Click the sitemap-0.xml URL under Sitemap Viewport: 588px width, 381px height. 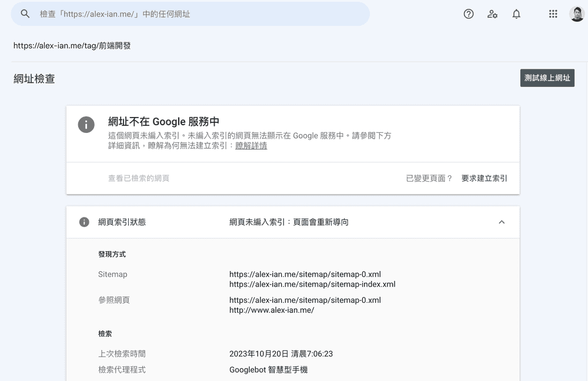[305, 275]
